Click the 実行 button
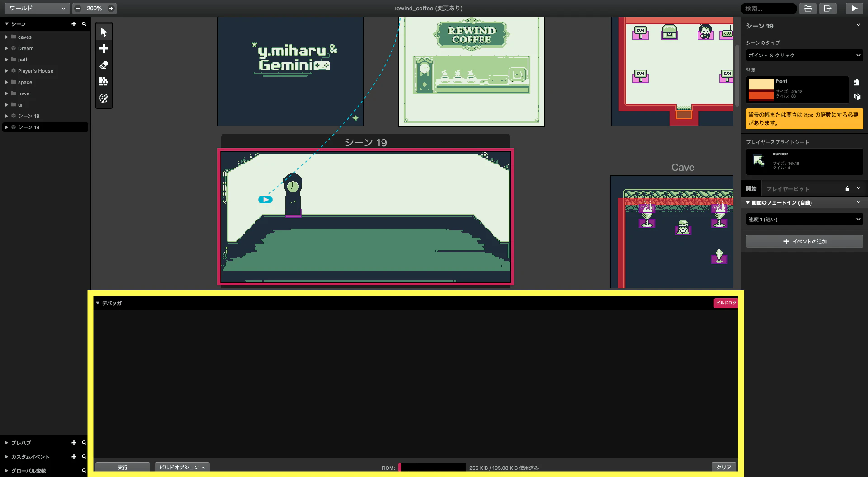 pyautogui.click(x=123, y=467)
